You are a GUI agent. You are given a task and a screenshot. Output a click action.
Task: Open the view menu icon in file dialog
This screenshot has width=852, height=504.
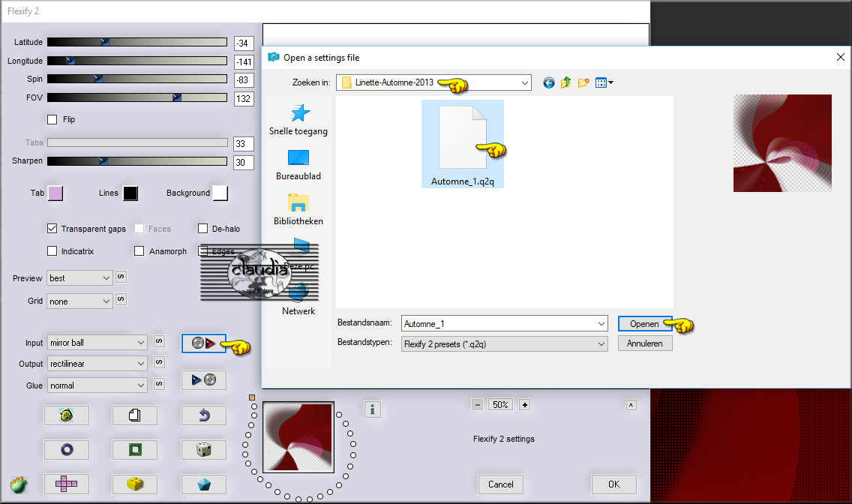click(604, 82)
